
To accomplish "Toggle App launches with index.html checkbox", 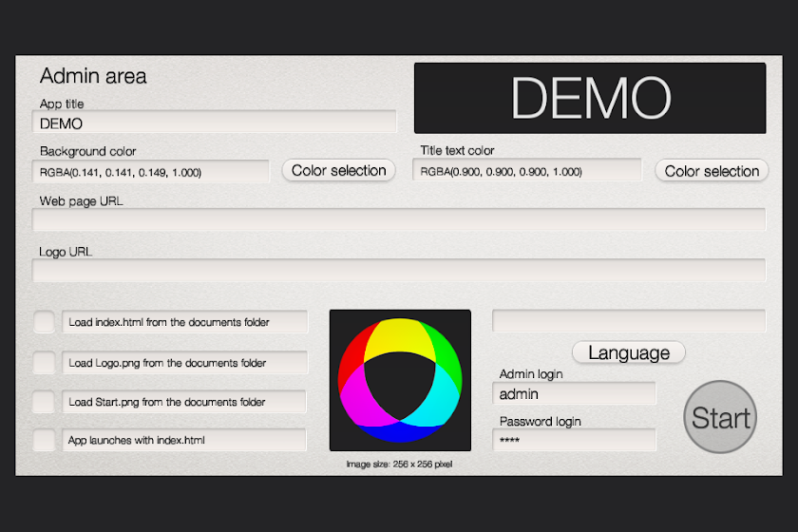I will pos(45,440).
